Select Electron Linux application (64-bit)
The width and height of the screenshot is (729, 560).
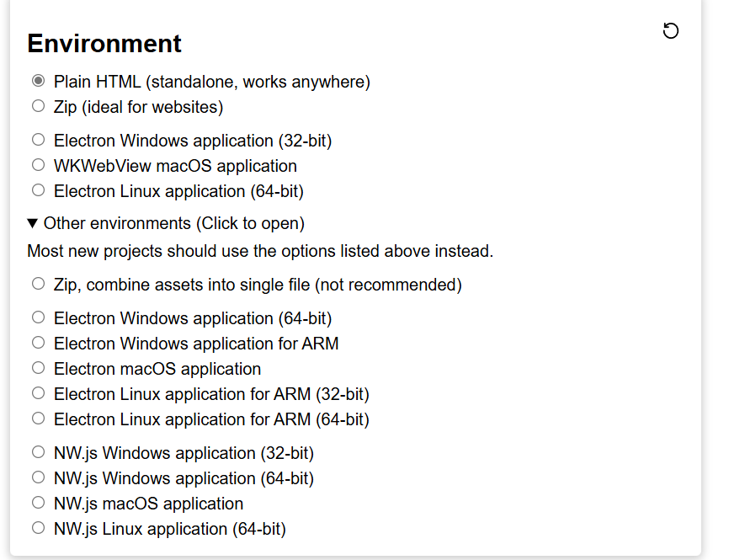click(x=38, y=189)
